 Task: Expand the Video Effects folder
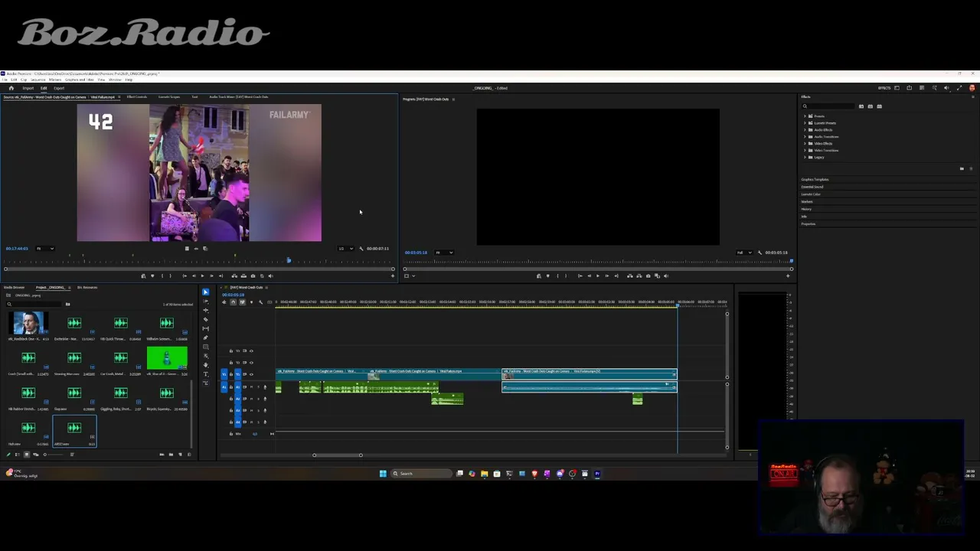(x=805, y=144)
